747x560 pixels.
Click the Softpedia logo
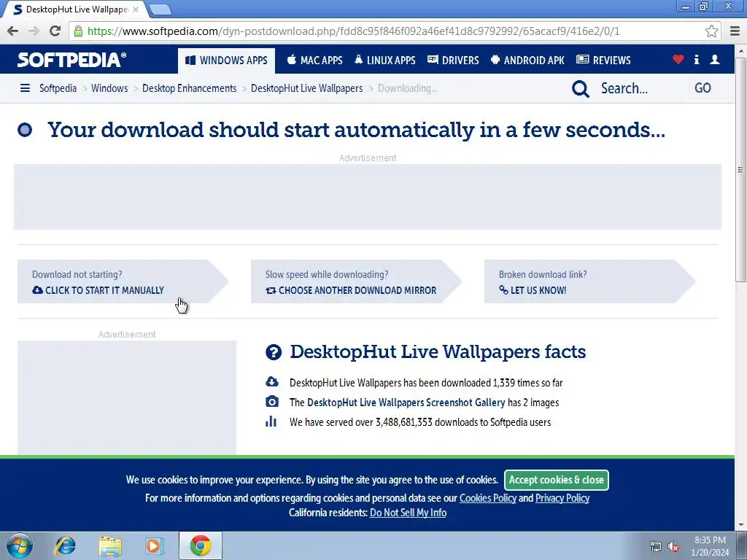coord(72,60)
